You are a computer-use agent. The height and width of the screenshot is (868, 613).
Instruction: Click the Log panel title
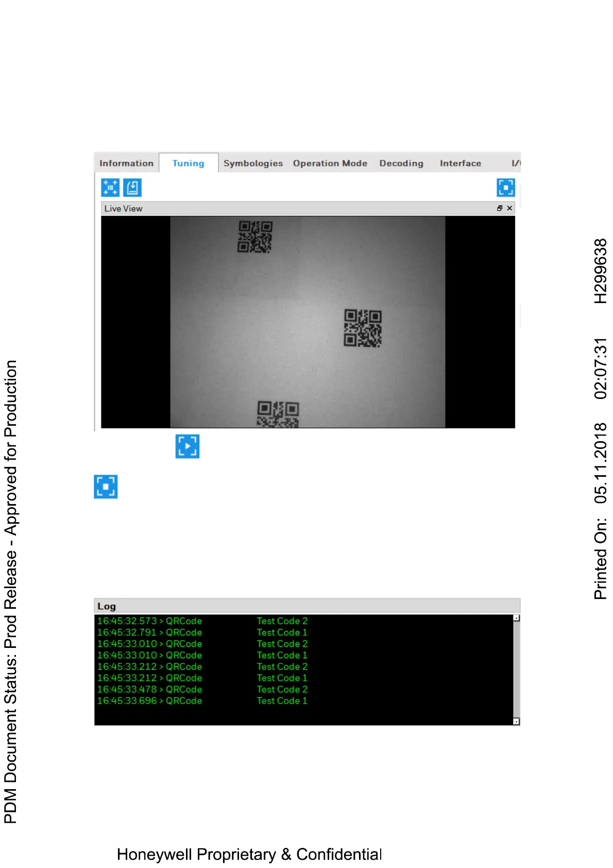click(107, 606)
